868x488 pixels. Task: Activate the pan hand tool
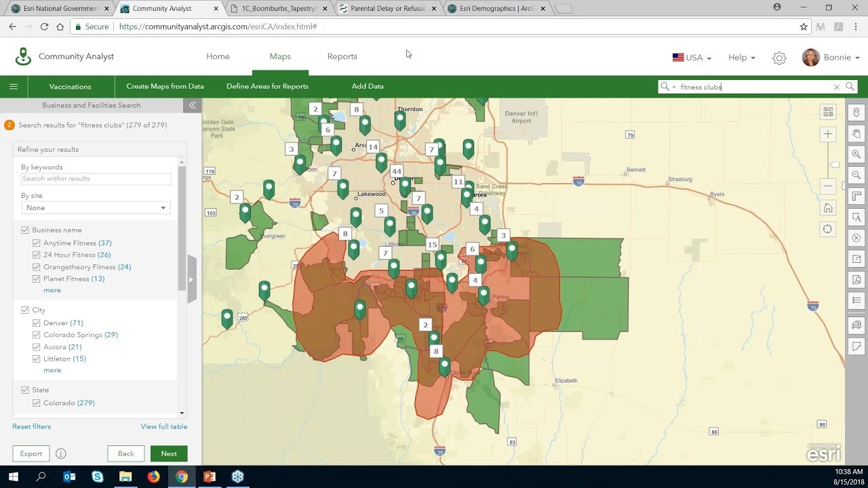pos(856,134)
